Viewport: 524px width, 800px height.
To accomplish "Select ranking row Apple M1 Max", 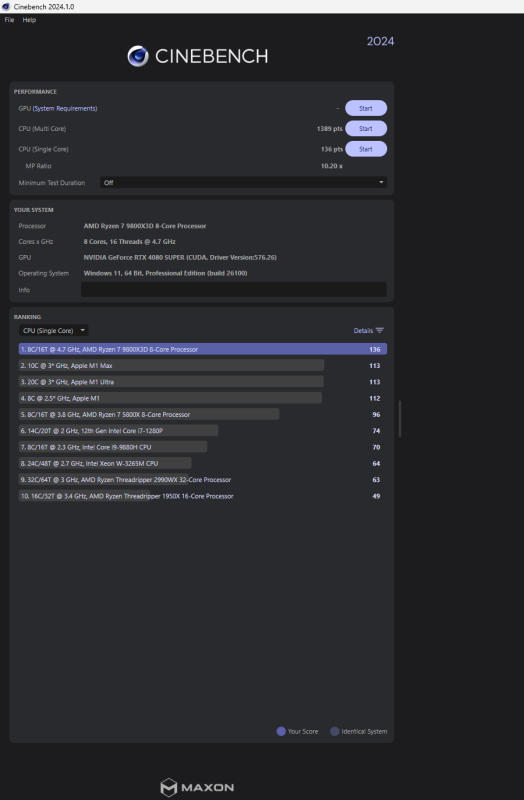I will [x=203, y=365].
